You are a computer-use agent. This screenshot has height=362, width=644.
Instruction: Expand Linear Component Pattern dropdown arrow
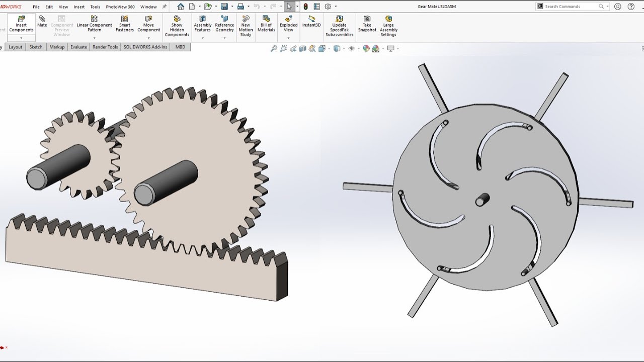94,38
